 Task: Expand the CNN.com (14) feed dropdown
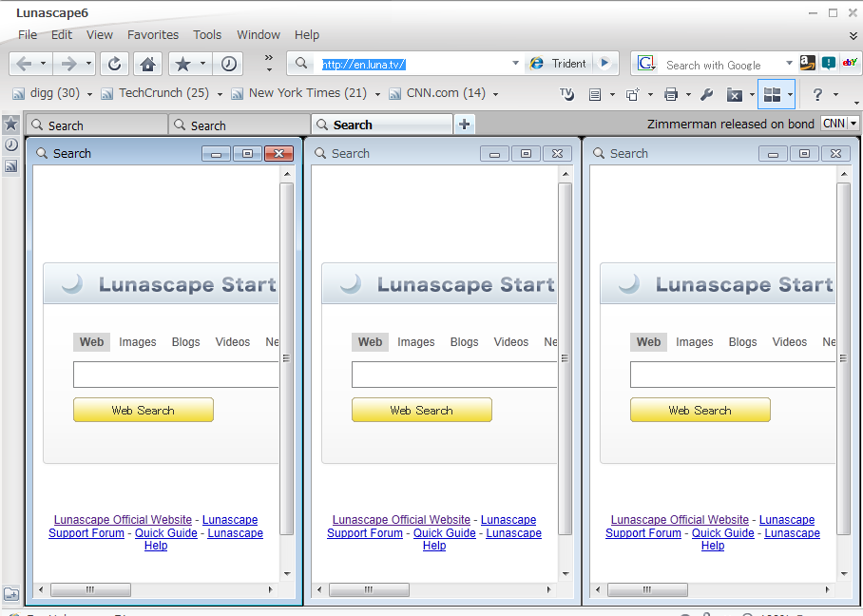496,94
